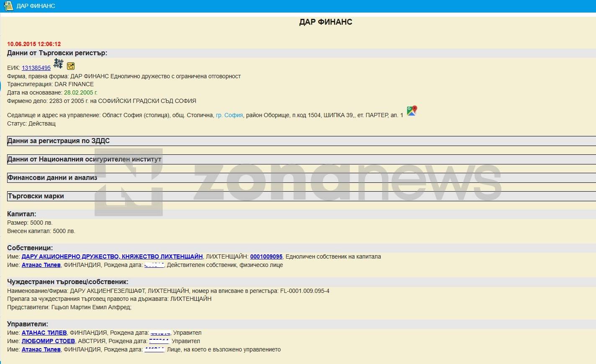The height and width of the screenshot is (364, 596).
Task: Click birth date link beside uppercase АТАНАС ТИЛЕВ
Action: pos(160,333)
